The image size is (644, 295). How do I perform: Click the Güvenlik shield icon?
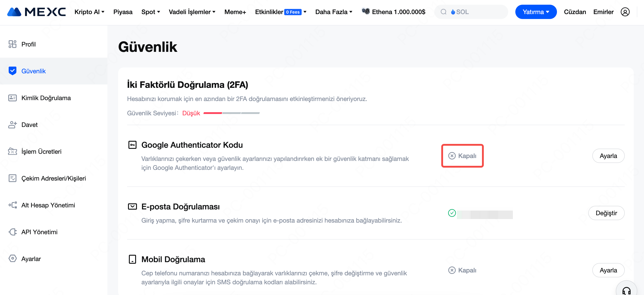13,71
